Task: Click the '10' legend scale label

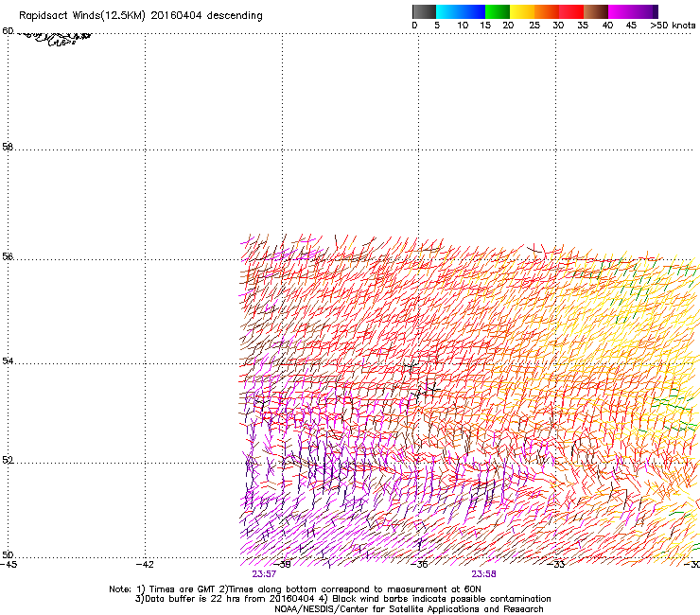Action: (x=463, y=25)
